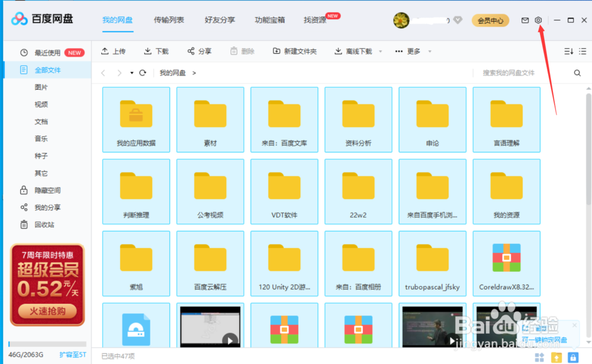Expand the offline download dropdown arrow
Image resolution: width=592 pixels, height=364 pixels.
click(379, 51)
